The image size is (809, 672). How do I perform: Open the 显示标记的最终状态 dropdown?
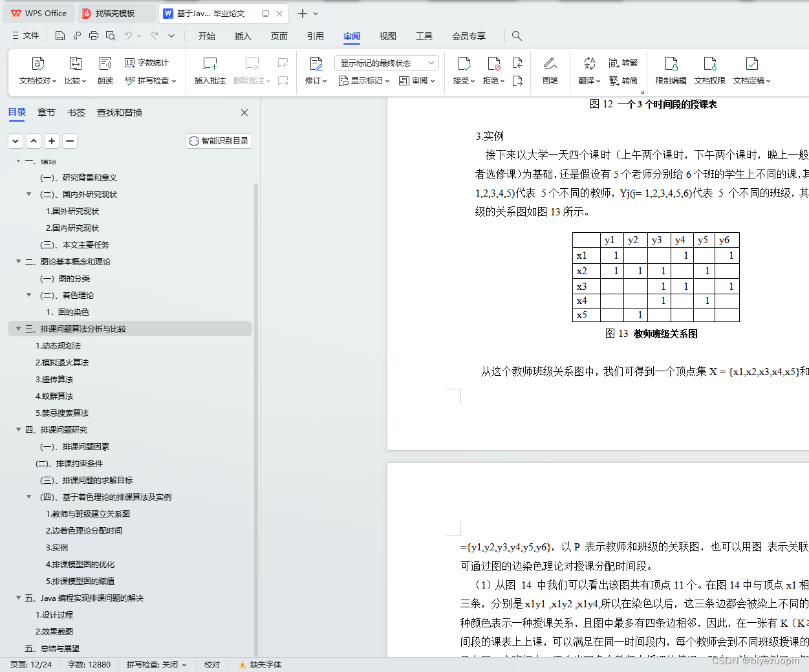point(387,63)
